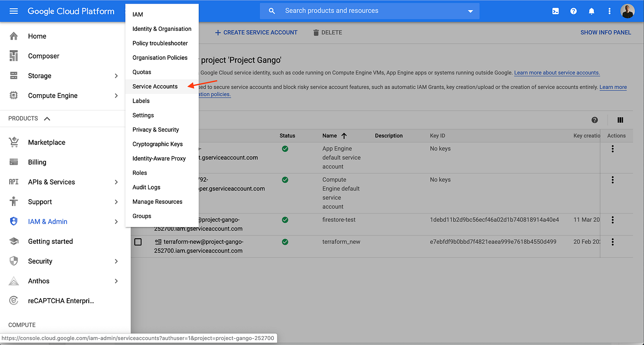
Task: Collapse the PRODUCTS section chevron
Action: coord(47,118)
